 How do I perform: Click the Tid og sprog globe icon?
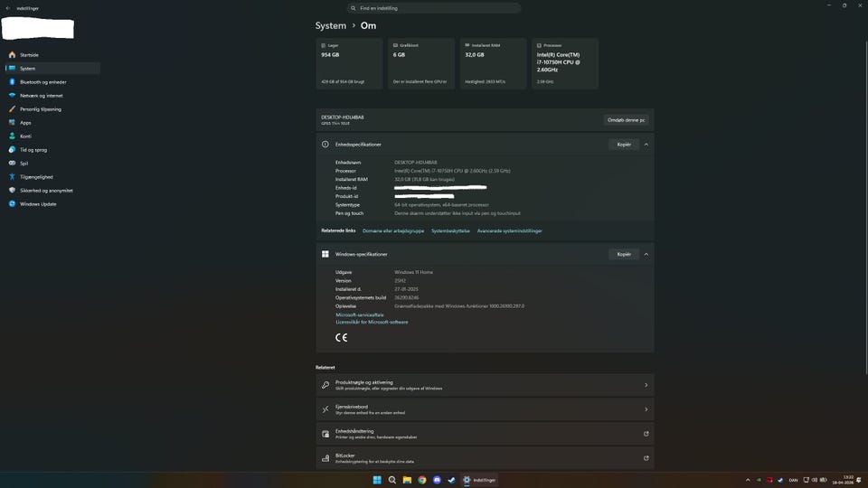12,149
